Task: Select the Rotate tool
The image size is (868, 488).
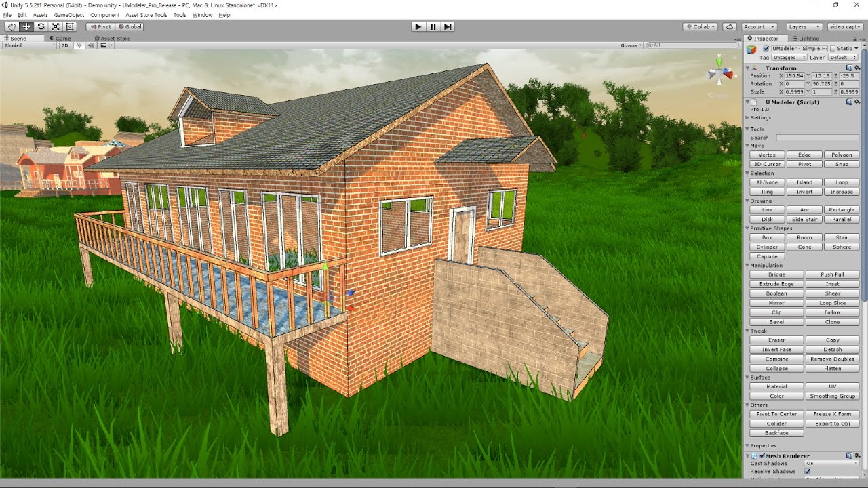Action: 41,26
